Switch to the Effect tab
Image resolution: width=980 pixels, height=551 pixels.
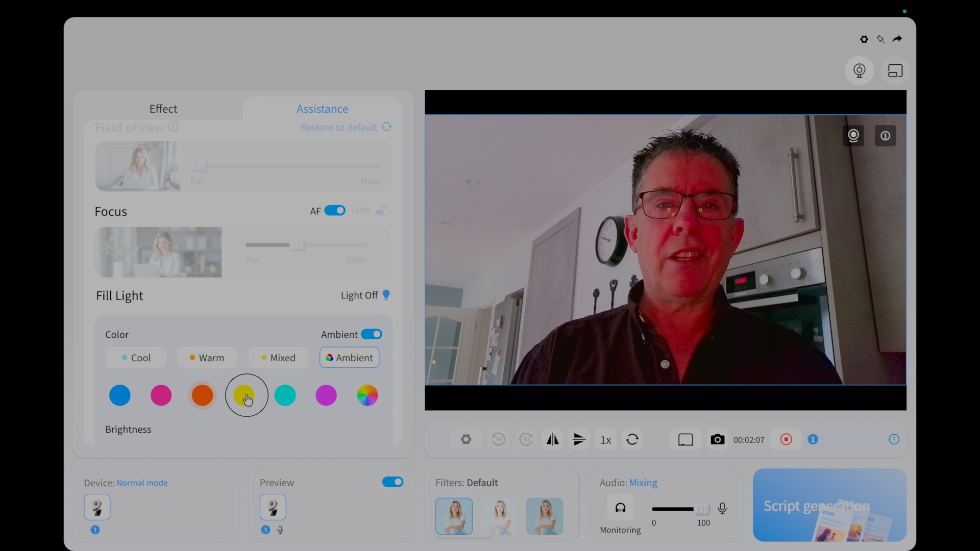pos(163,109)
